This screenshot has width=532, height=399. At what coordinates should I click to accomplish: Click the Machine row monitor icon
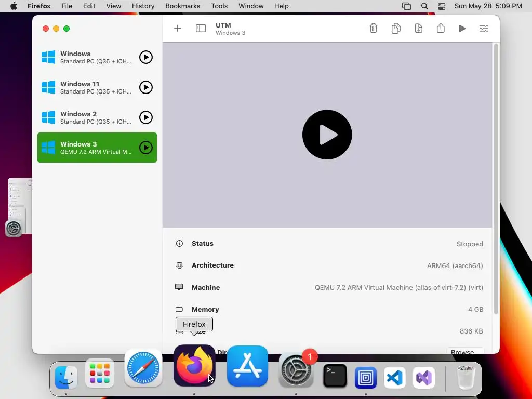coord(179,287)
